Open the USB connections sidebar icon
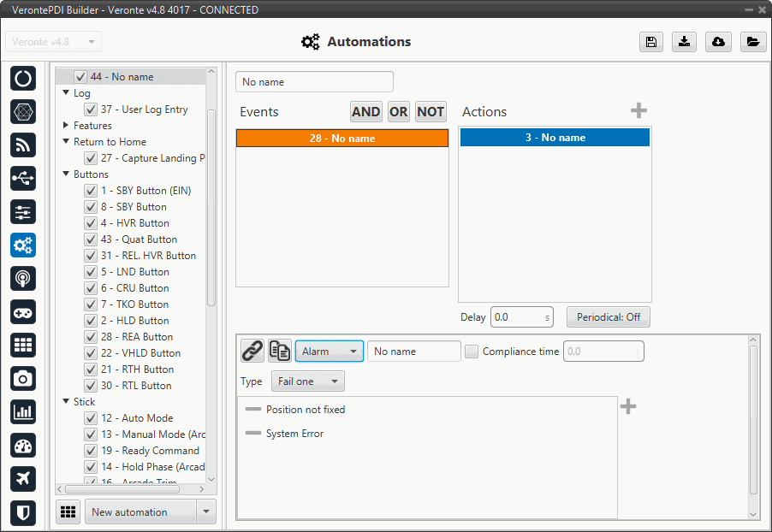The image size is (772, 532). tap(23, 178)
